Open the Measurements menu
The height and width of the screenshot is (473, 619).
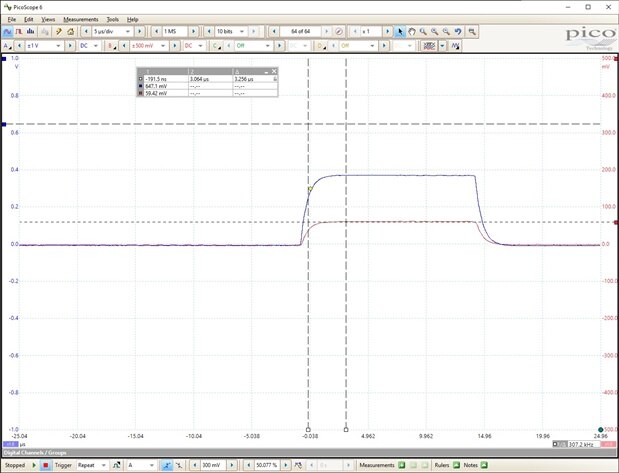pos(80,19)
